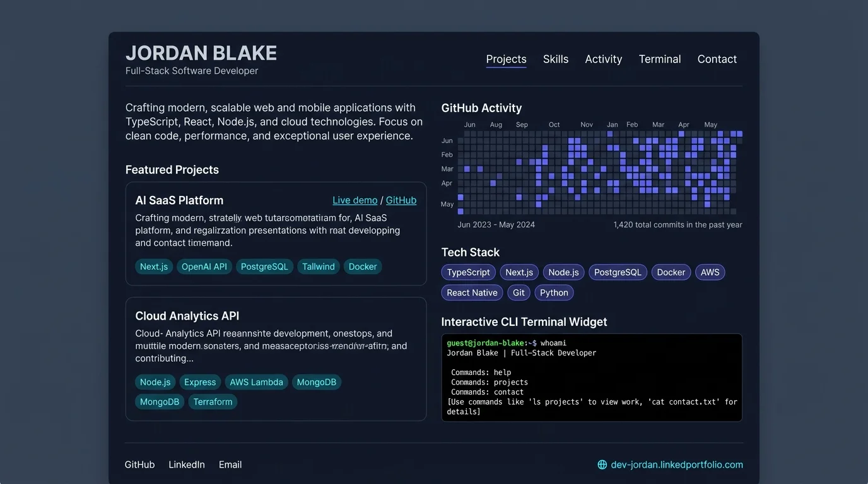This screenshot has height=484, width=868.
Task: Select the Terraform tag
Action: (213, 402)
